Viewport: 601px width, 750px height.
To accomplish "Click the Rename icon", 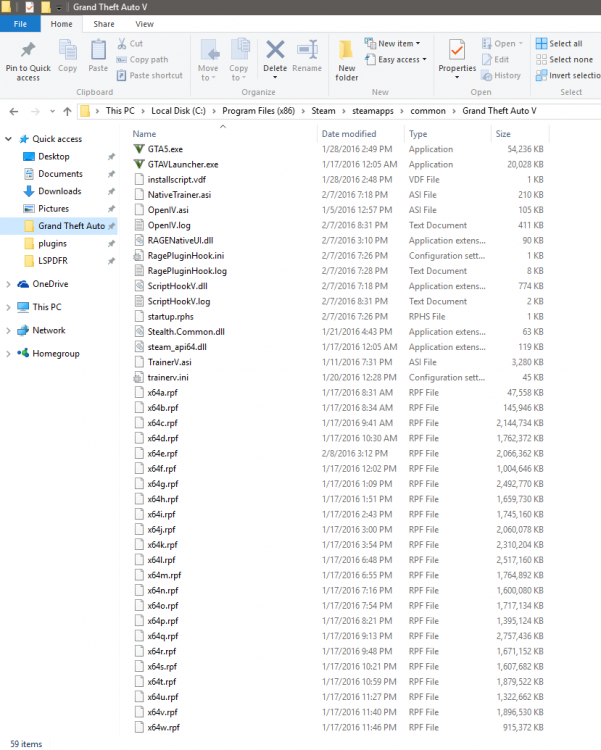I will (x=307, y=50).
